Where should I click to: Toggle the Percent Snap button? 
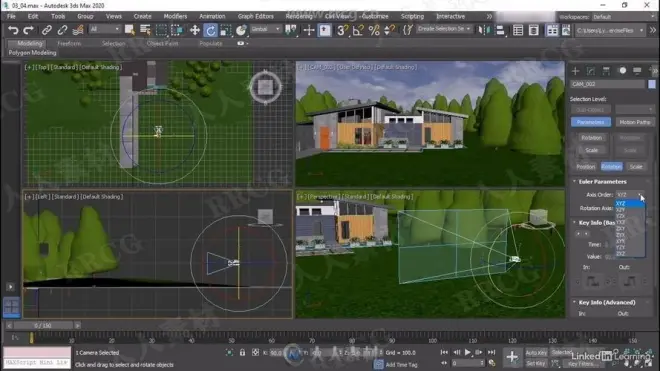tap(374, 30)
